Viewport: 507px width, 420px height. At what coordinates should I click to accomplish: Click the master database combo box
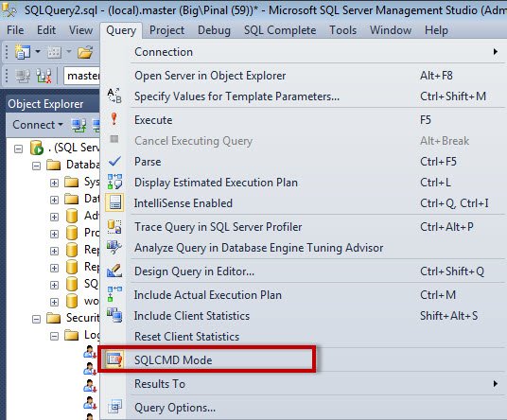pyautogui.click(x=81, y=76)
